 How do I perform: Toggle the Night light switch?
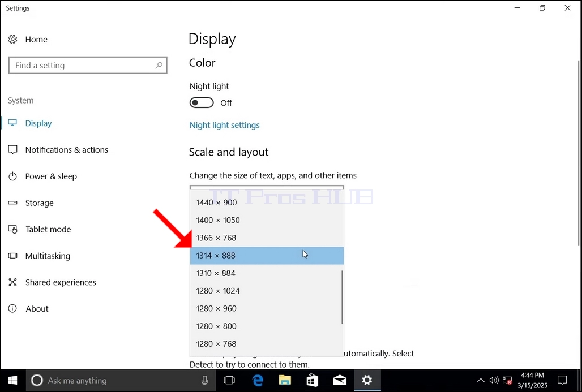pyautogui.click(x=202, y=103)
